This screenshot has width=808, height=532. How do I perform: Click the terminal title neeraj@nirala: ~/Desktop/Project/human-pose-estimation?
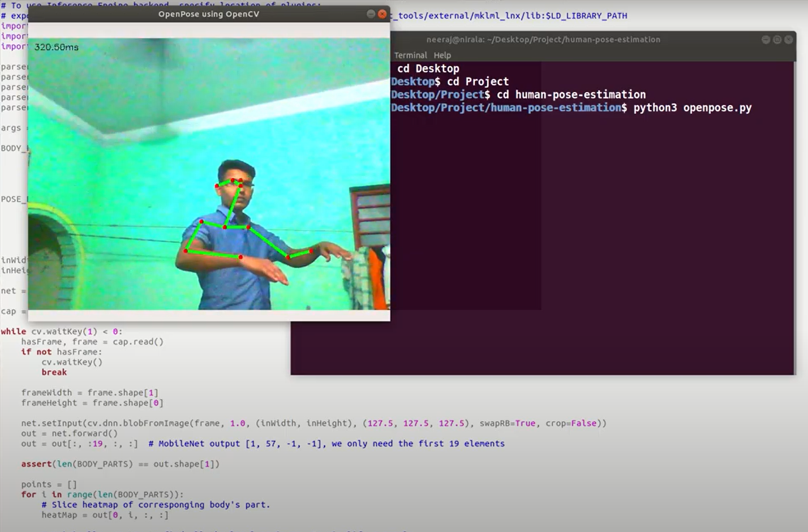click(543, 40)
